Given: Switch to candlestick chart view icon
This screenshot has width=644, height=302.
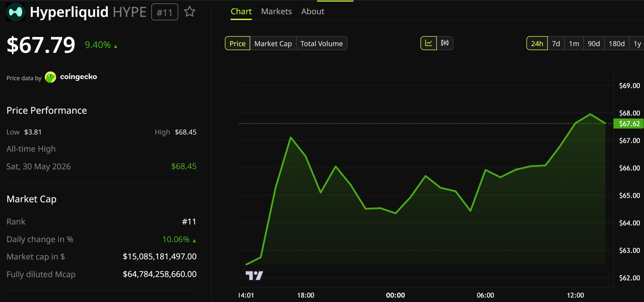Looking at the screenshot, I should click(x=445, y=43).
